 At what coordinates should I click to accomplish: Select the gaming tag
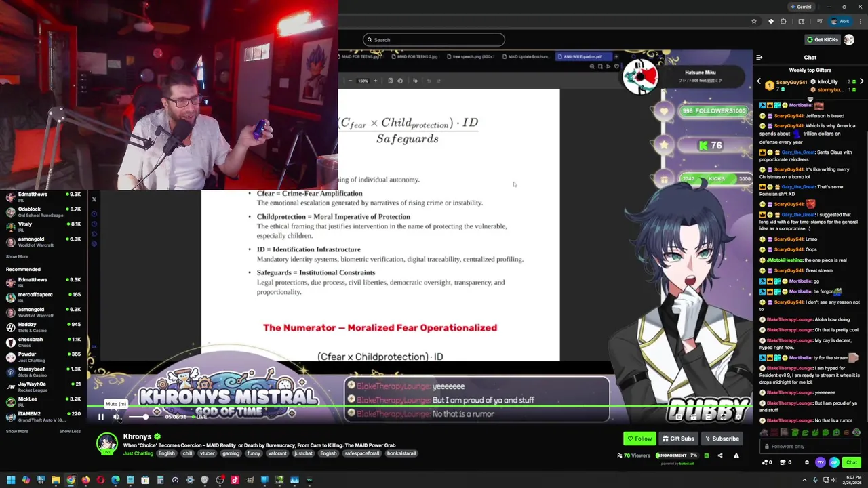tap(231, 453)
